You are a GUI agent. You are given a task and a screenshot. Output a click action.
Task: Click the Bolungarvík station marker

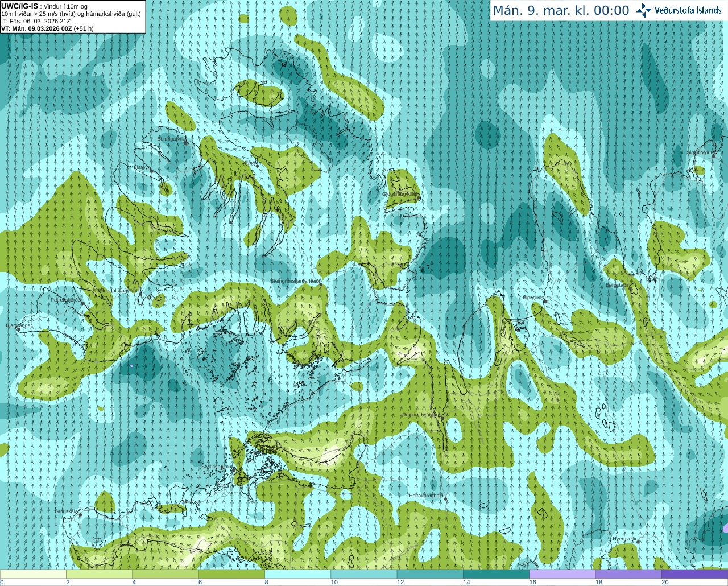[185, 143]
